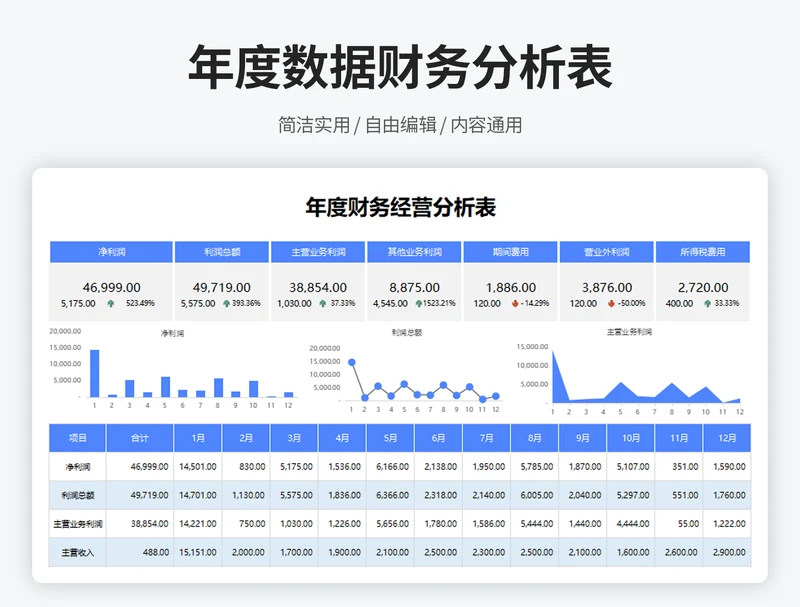This screenshot has height=607, width=800.
Task: Click the green up arrow beside 33.33%
Action: tap(707, 304)
